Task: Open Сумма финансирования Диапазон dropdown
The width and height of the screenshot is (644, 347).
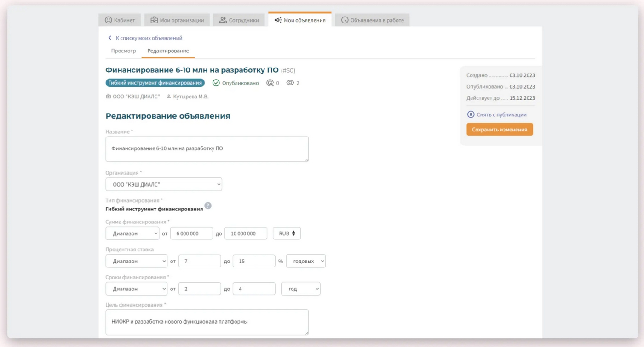Action: [132, 233]
